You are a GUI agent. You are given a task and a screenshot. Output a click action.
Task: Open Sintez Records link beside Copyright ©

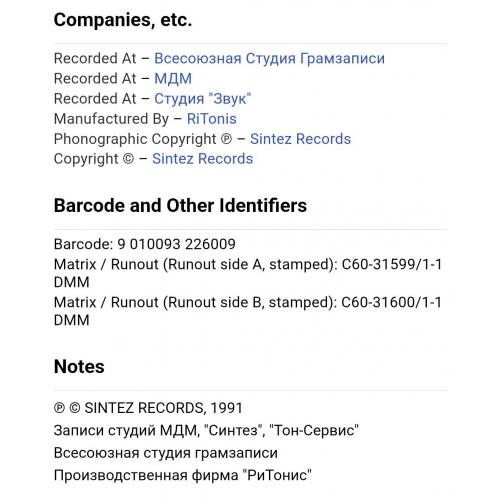point(203,159)
